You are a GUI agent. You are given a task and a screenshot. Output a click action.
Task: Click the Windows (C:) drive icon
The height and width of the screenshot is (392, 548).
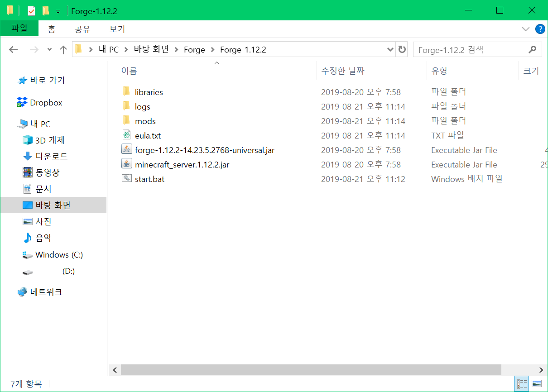(x=28, y=255)
